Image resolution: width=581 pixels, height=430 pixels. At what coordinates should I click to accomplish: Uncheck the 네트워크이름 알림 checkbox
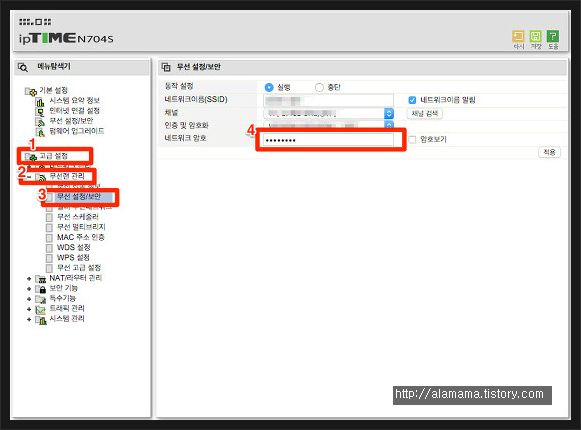412,100
